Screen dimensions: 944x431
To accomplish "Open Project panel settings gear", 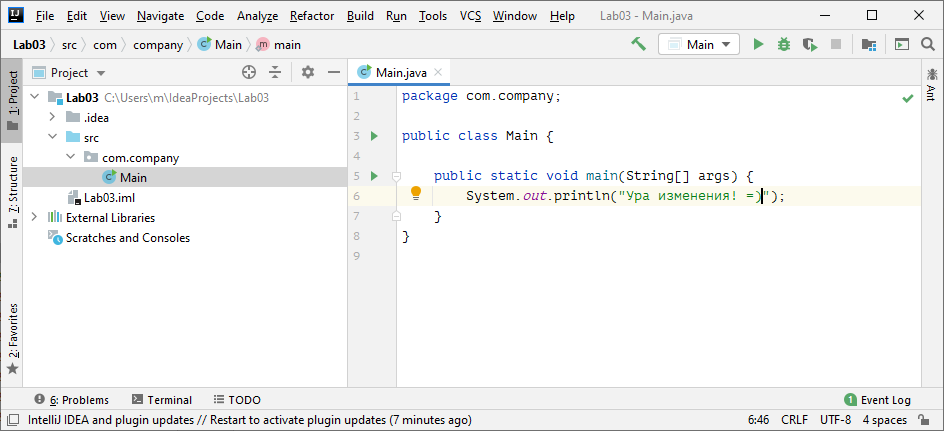I will pyautogui.click(x=308, y=73).
